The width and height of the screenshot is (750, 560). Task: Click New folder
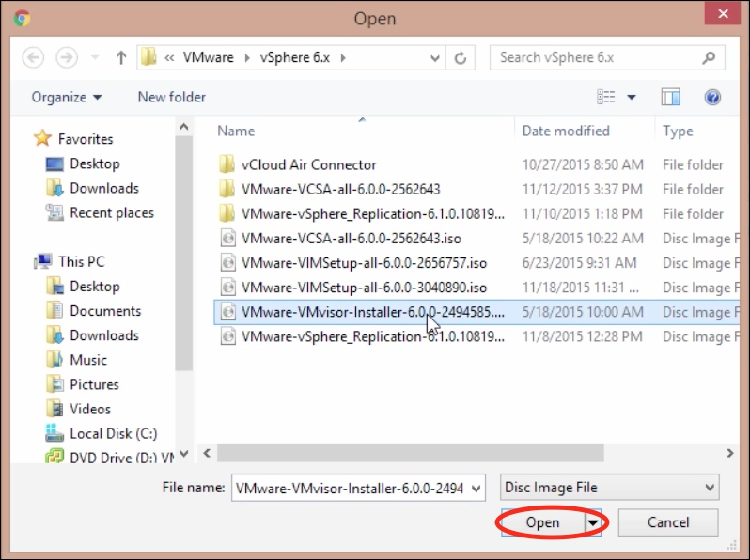172,97
